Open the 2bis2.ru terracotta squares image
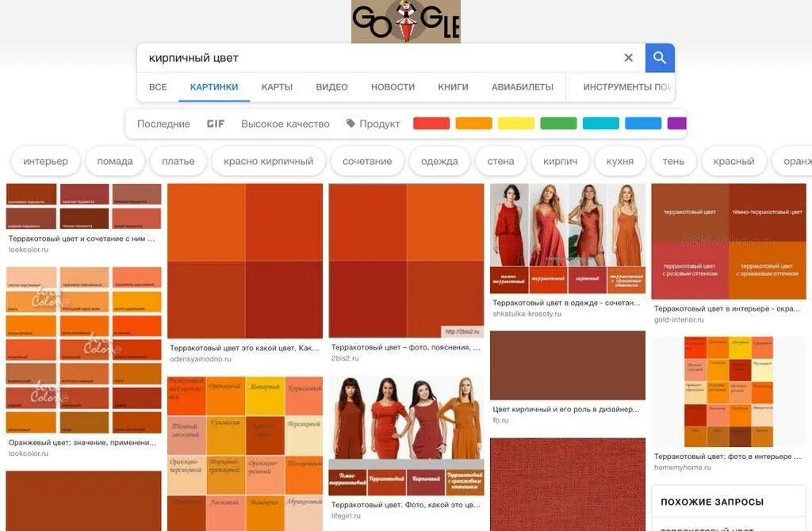The width and height of the screenshot is (812, 531). 406,260
